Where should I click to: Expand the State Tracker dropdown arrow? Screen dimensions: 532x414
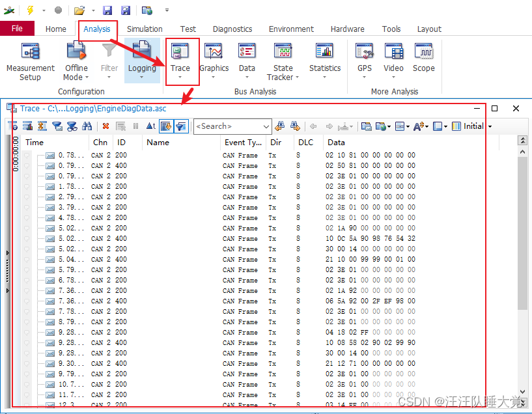[x=297, y=77]
